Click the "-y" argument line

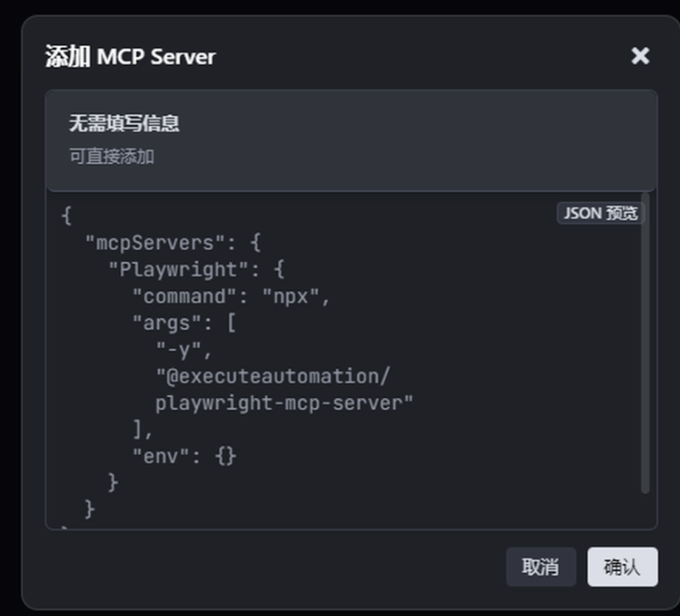click(x=184, y=350)
